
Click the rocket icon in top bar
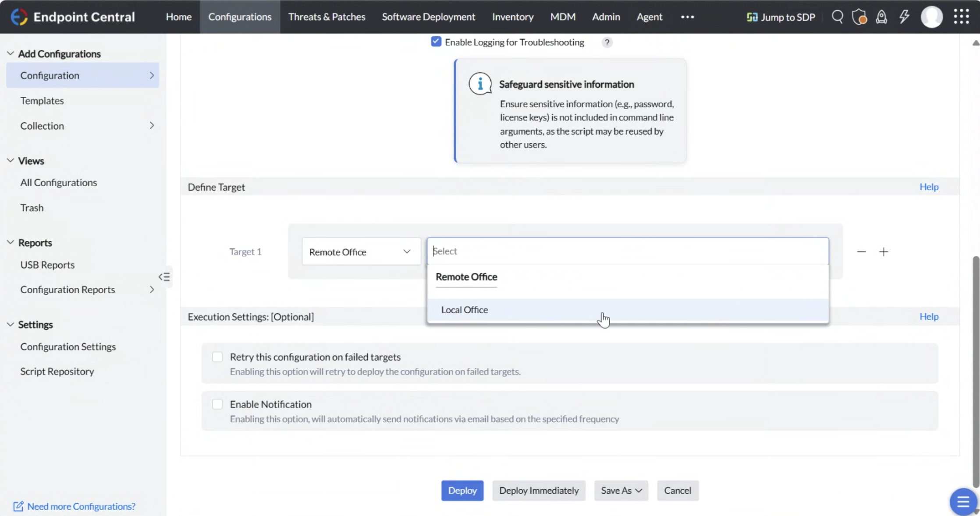coord(881,17)
